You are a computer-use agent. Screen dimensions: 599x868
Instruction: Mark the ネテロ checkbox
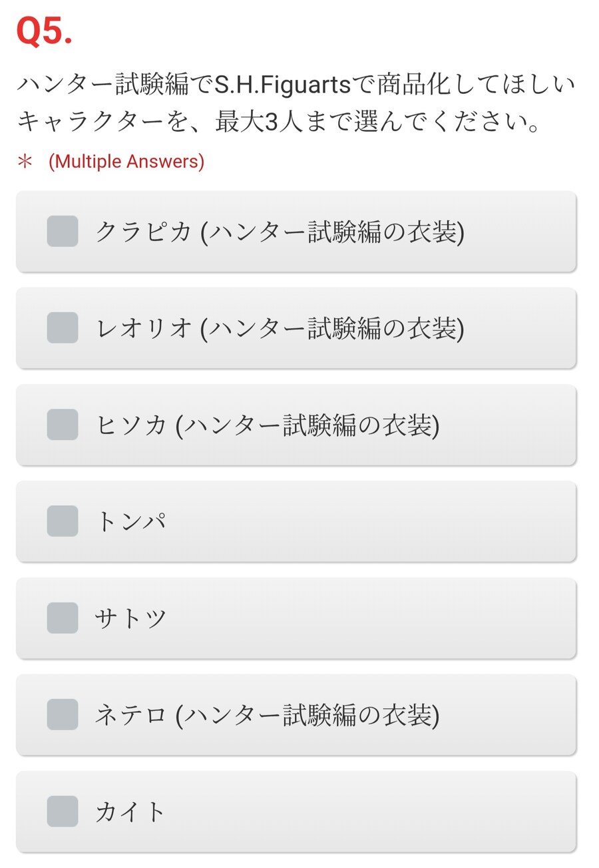63,714
